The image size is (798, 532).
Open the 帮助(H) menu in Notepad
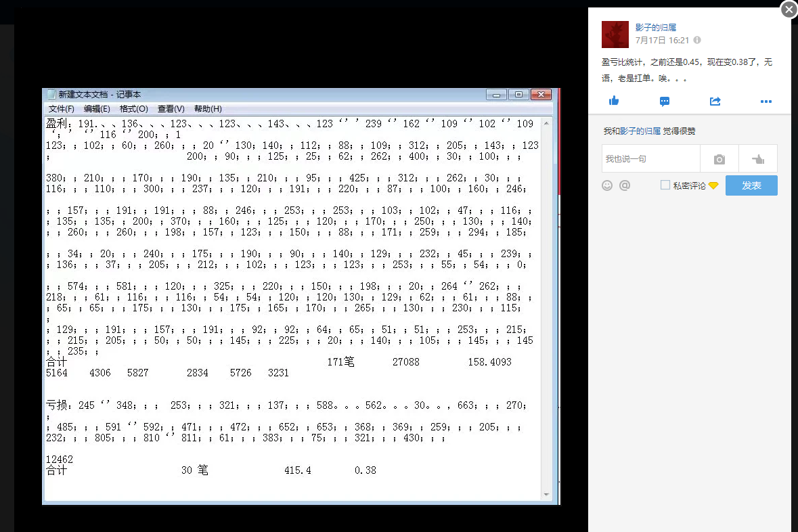pos(208,109)
